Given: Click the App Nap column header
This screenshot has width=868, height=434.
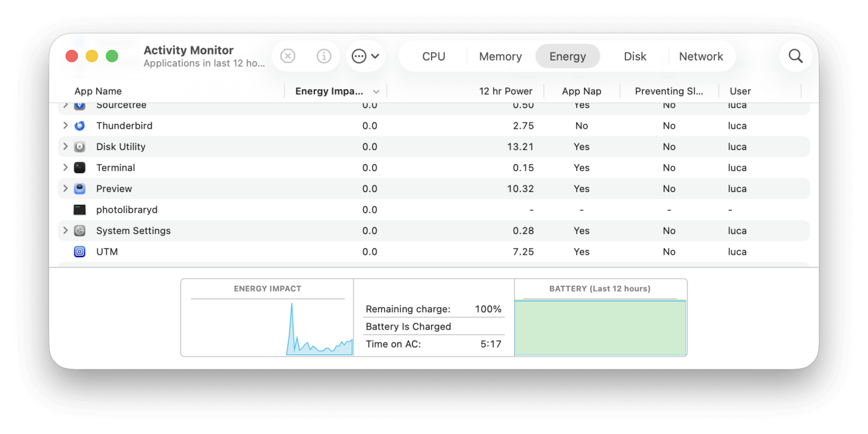Looking at the screenshot, I should 581,91.
